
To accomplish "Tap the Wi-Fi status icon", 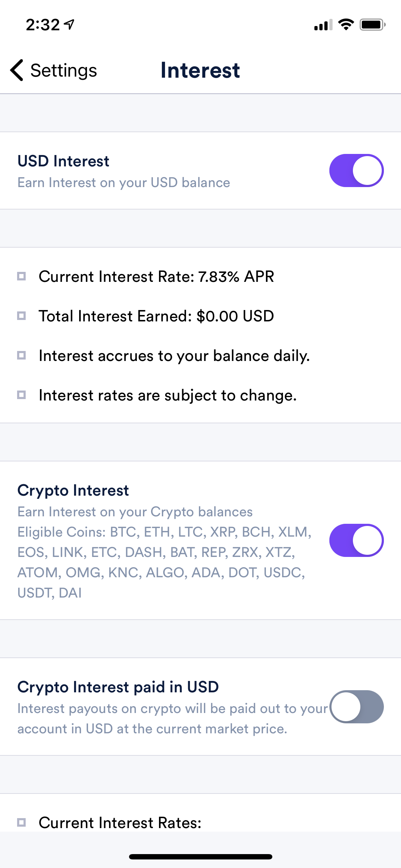I will pos(345,25).
